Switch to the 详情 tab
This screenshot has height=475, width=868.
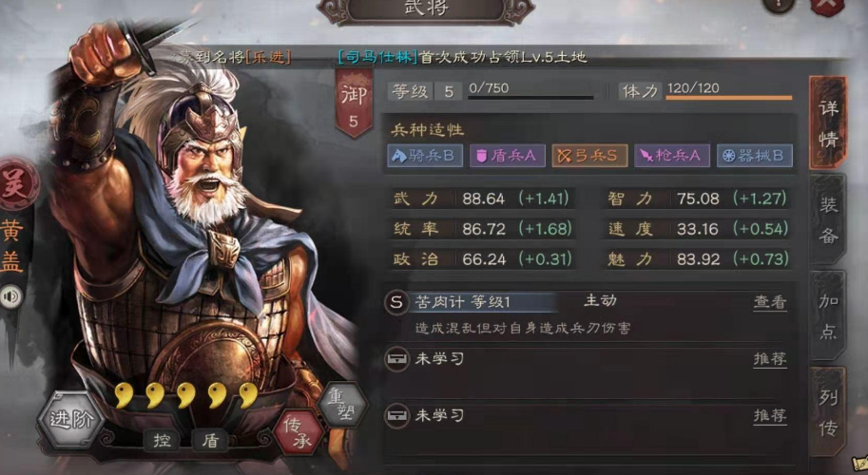(x=828, y=123)
